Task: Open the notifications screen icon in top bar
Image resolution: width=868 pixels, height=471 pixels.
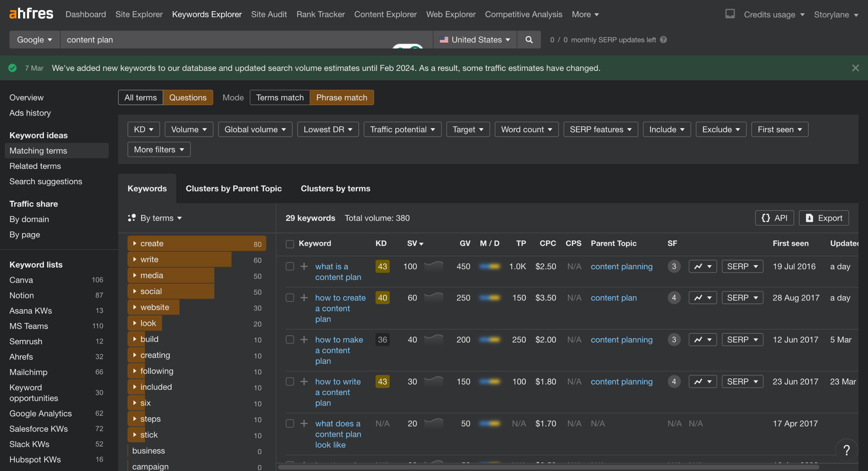Action: (730, 14)
